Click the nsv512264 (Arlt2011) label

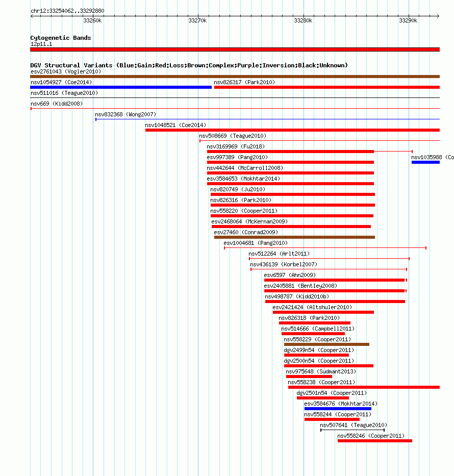tap(279, 254)
